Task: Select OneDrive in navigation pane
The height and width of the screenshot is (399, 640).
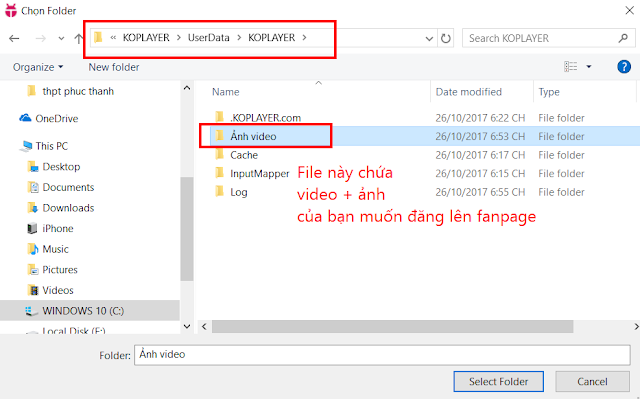Action: (x=57, y=118)
